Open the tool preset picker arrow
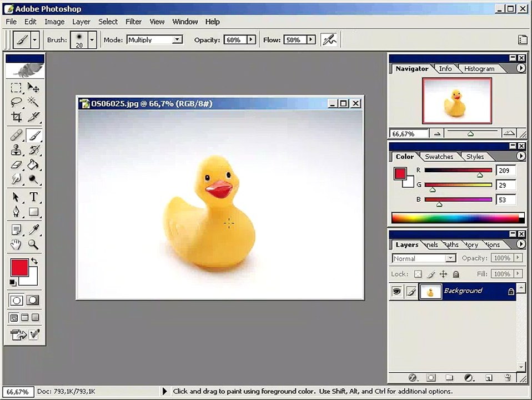 point(34,40)
